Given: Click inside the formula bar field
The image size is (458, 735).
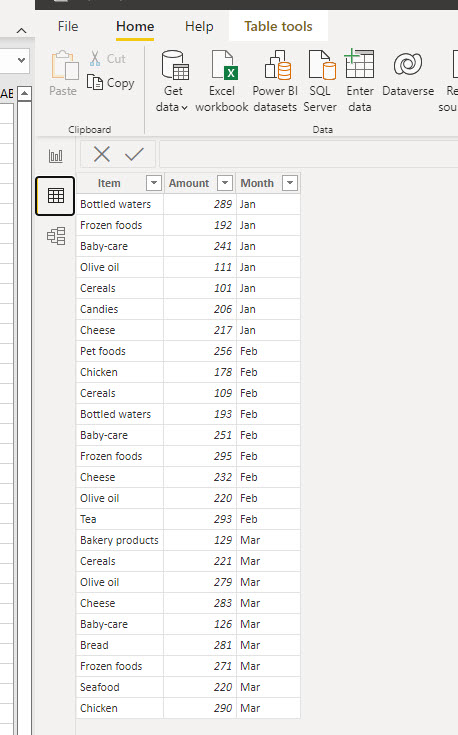Looking at the screenshot, I should point(308,154).
